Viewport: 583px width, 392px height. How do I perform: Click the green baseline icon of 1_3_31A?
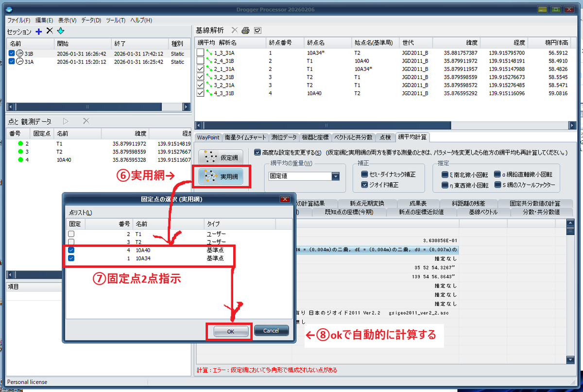(210, 52)
